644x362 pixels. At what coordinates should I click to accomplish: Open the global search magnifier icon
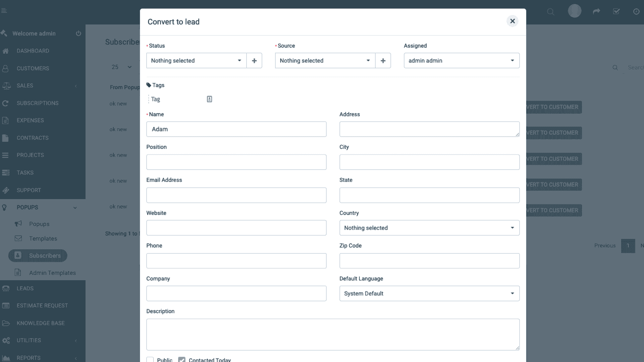click(550, 12)
